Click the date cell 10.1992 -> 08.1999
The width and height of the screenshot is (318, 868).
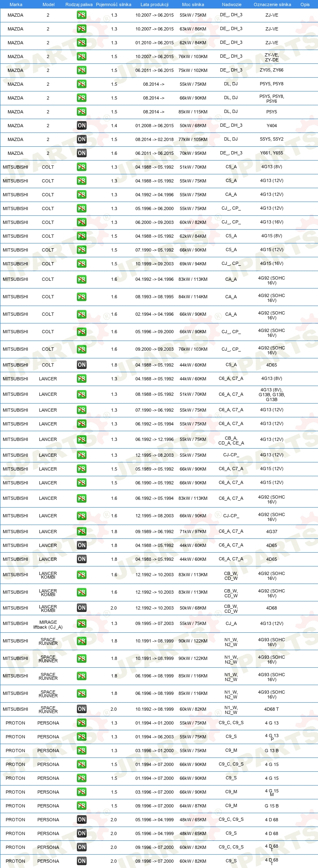[x=155, y=709]
